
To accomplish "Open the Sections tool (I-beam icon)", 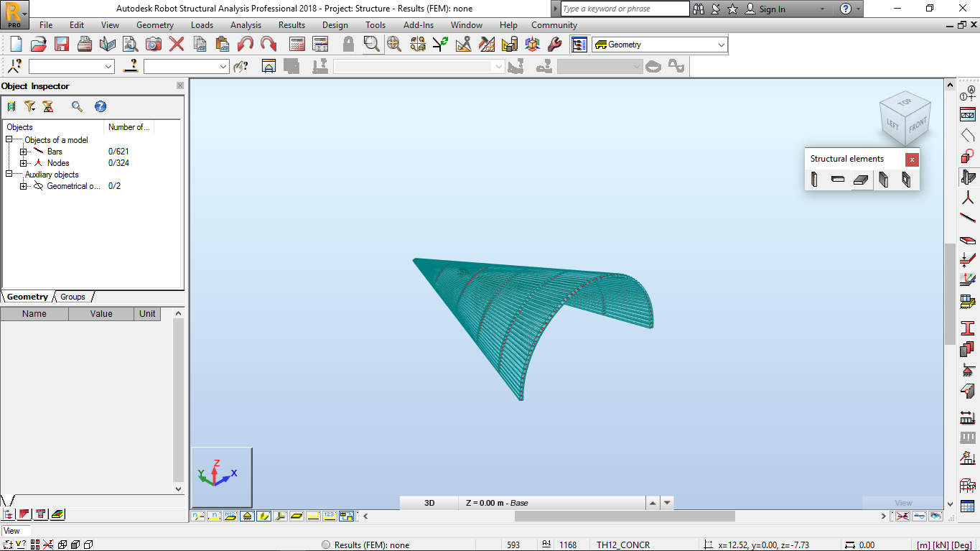I will (x=968, y=327).
